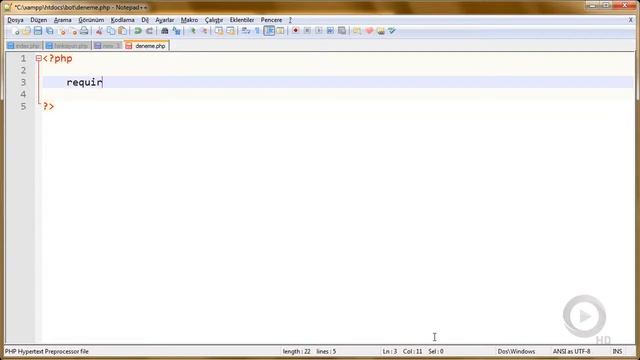Click the <?php opening tag

[58, 59]
